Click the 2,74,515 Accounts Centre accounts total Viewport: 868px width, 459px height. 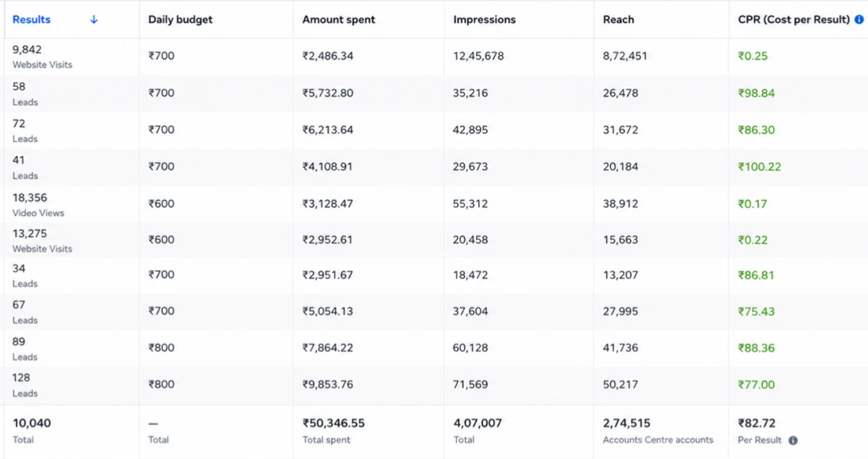(658, 430)
